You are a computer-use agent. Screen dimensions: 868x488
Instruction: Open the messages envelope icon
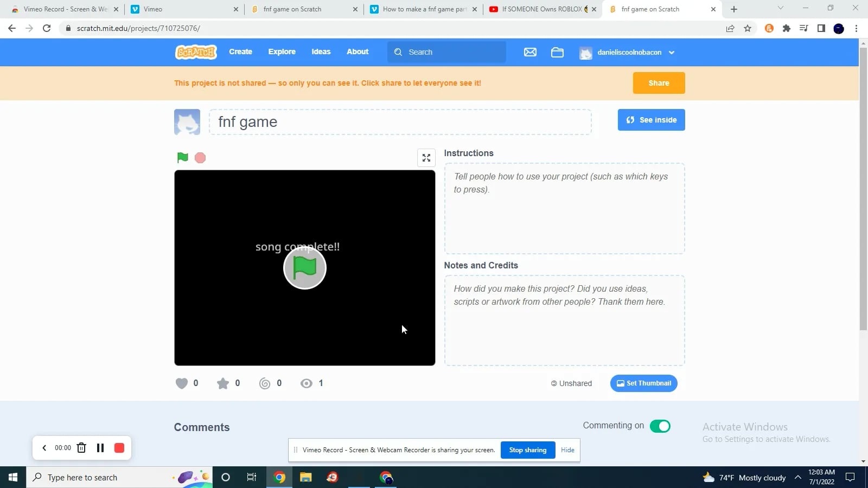point(530,52)
